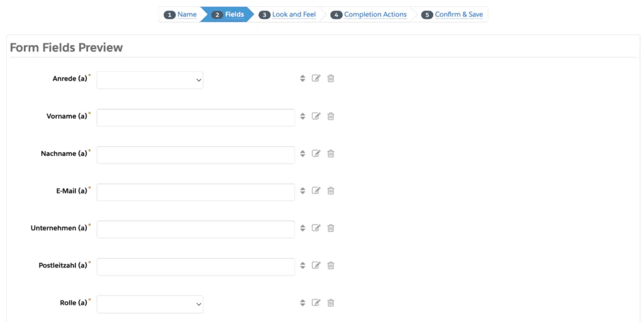Click the "Unternehmen (a)" label

[x=58, y=228]
